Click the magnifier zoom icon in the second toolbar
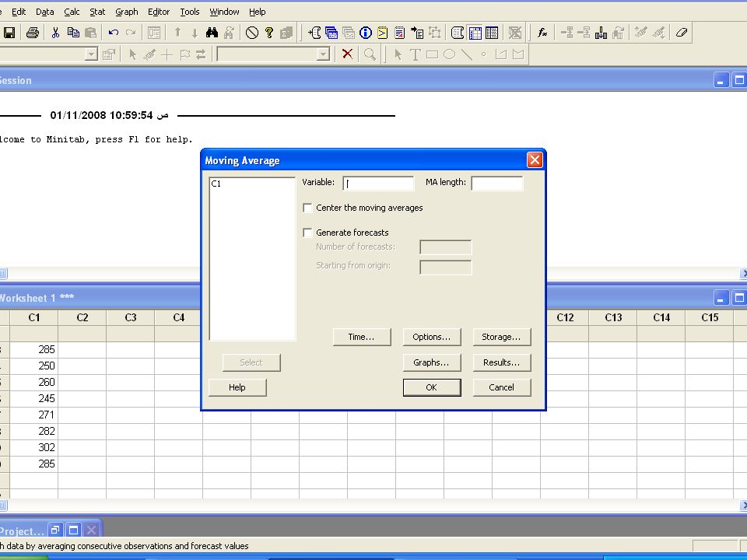The width and height of the screenshot is (747, 560). point(370,54)
